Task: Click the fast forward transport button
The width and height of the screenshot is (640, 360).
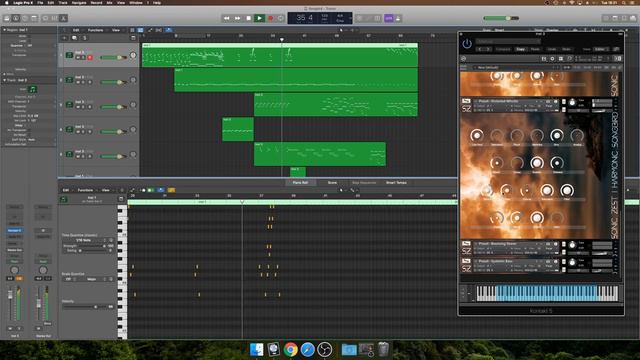Action: 237,18
